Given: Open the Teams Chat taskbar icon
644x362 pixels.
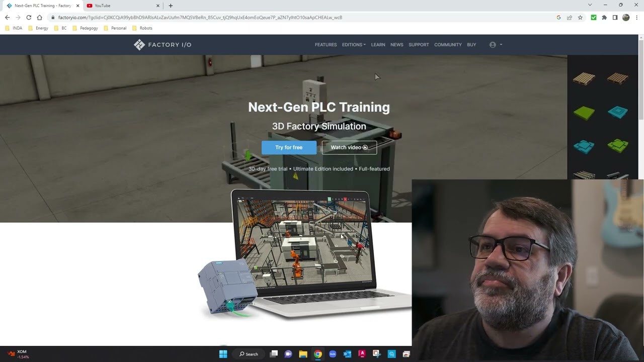Looking at the screenshot, I should [x=288, y=354].
